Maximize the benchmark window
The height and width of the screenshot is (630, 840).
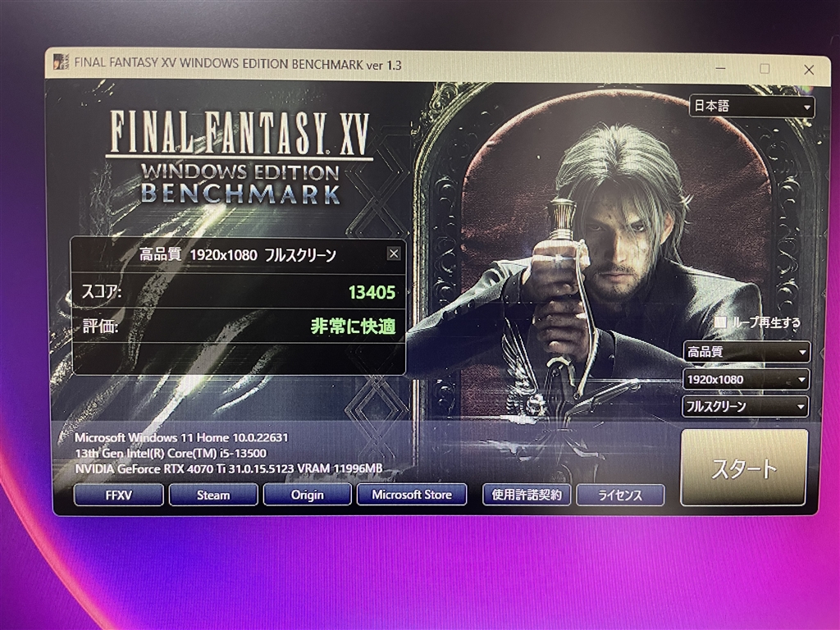pyautogui.click(x=765, y=69)
